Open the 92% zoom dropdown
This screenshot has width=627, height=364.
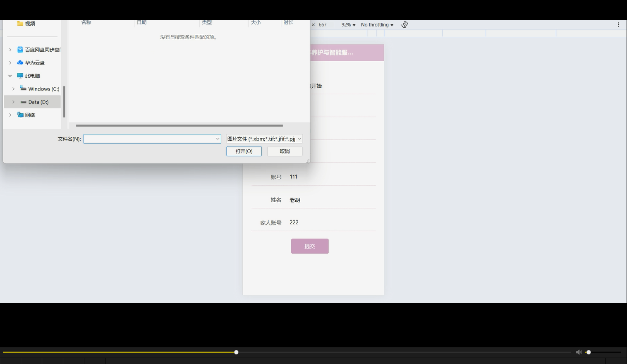348,25
